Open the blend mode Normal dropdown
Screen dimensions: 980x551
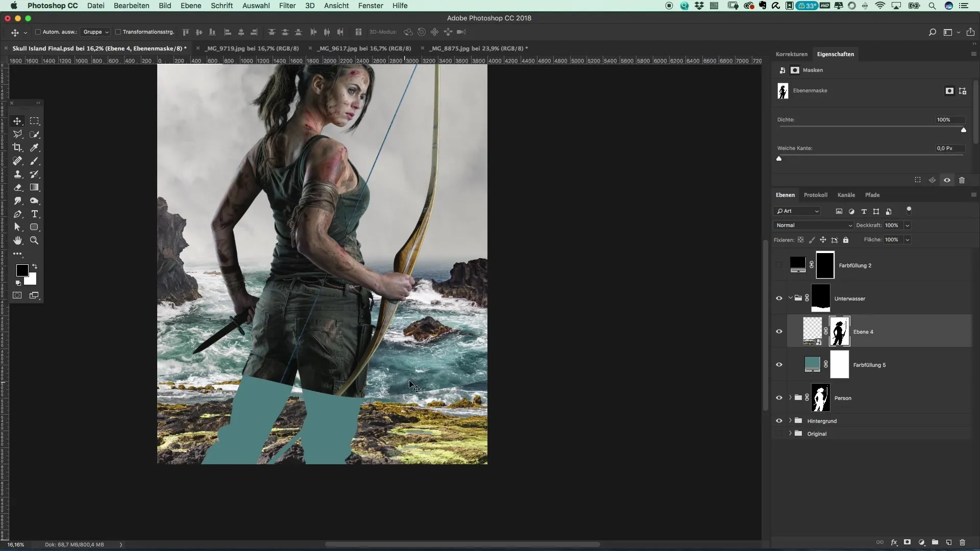tap(814, 225)
